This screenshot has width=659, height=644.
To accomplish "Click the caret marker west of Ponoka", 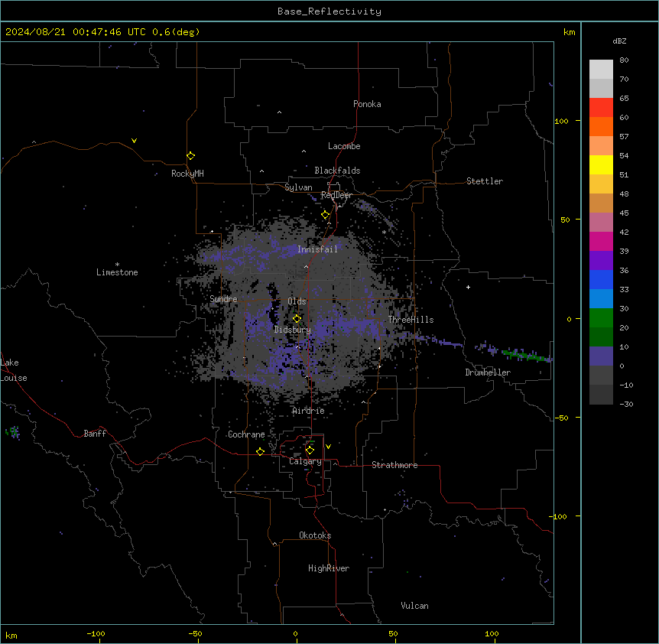I will [280, 112].
